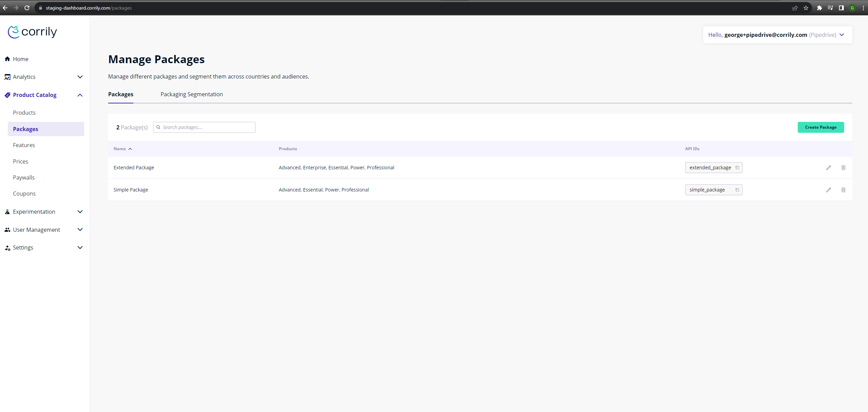Image resolution: width=868 pixels, height=412 pixels.
Task: Switch to Packaging Segmentation tab
Action: [192, 94]
